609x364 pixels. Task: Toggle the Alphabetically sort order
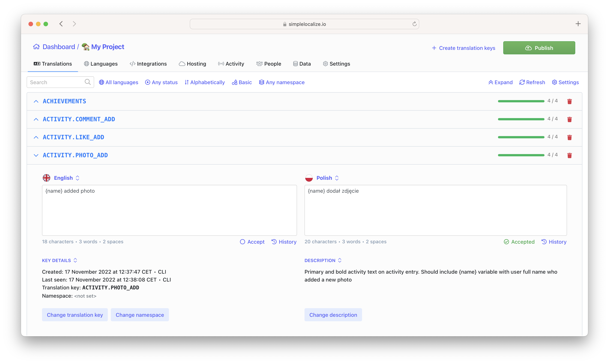[205, 82]
